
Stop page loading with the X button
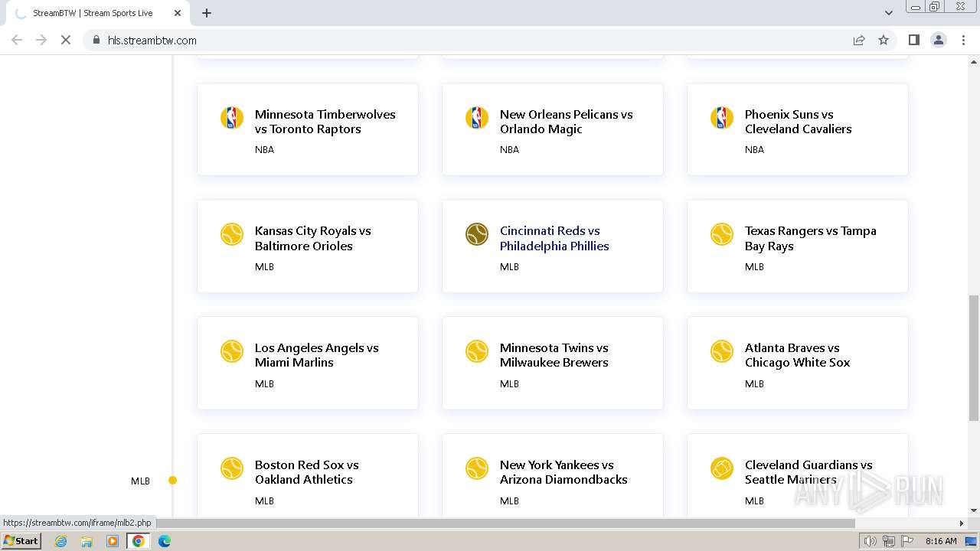click(x=66, y=40)
